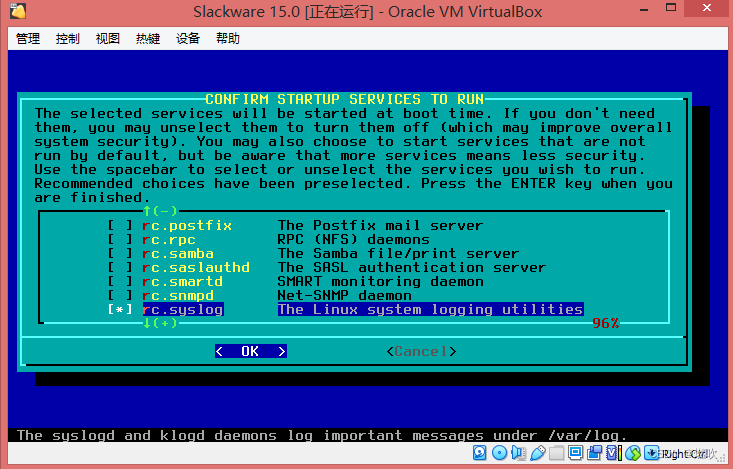Screen dimensions: 733x469
Task: Click the VirtualBox window icon in title bar
Action: 17,11
